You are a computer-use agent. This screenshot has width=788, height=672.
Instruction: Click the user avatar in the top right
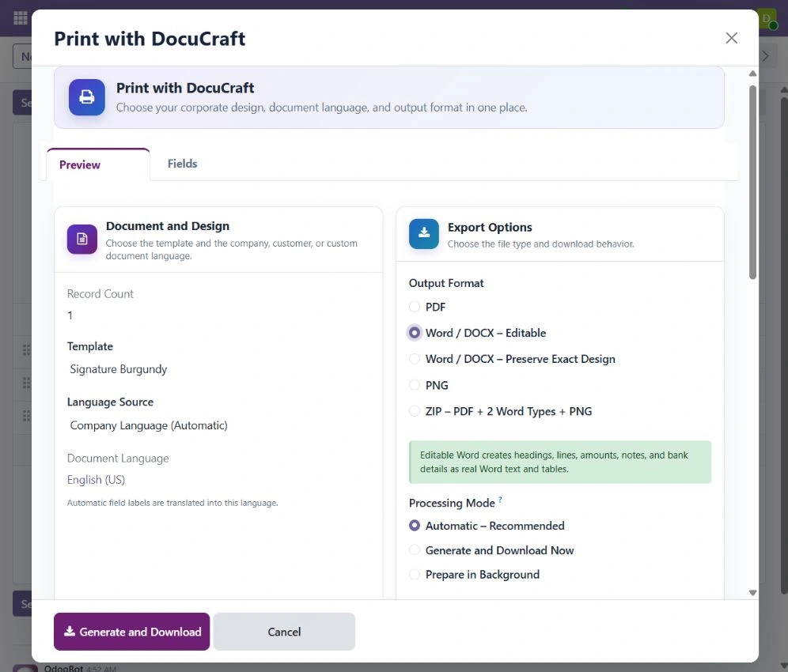(x=767, y=19)
